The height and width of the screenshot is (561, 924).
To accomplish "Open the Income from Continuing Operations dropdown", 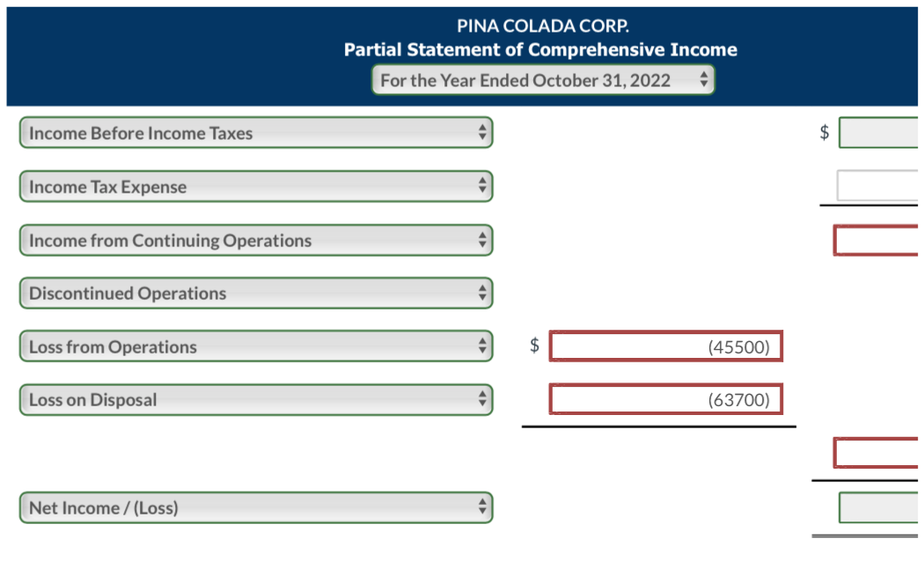I will [255, 240].
